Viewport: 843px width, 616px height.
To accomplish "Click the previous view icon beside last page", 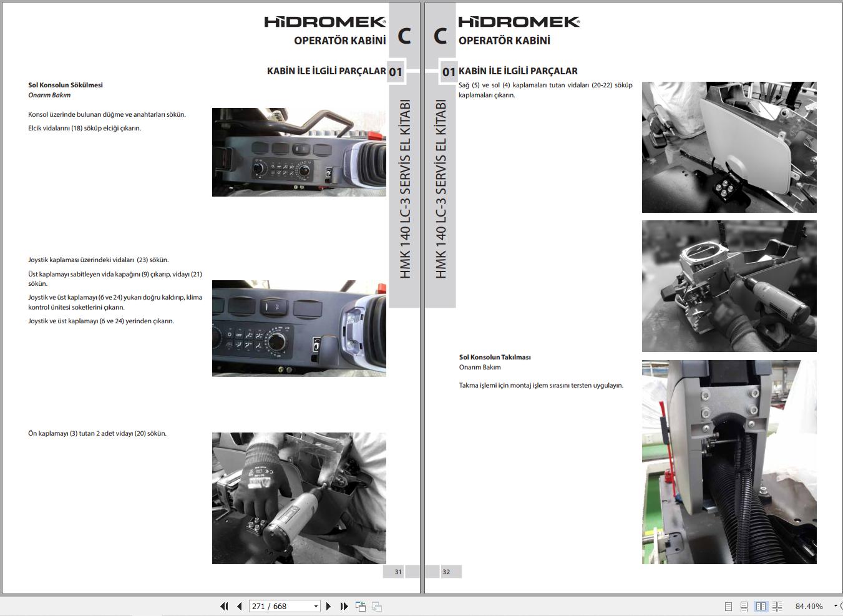I will coord(360,606).
